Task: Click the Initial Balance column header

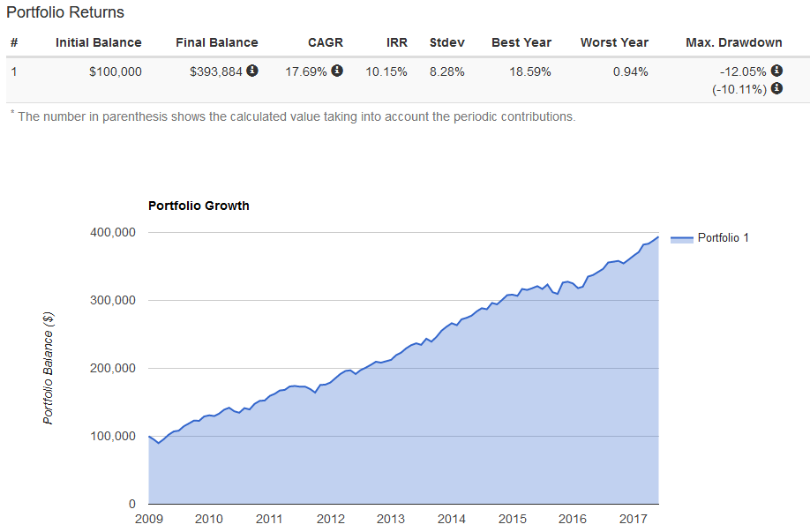Action: (98, 42)
